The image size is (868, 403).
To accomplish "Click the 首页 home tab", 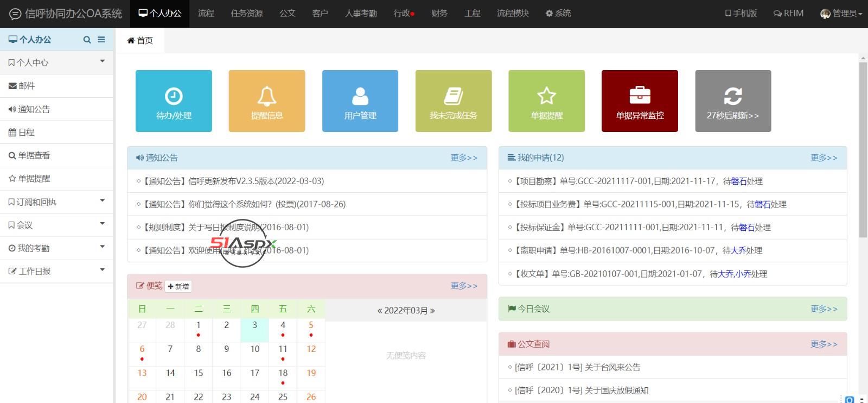I will point(140,40).
